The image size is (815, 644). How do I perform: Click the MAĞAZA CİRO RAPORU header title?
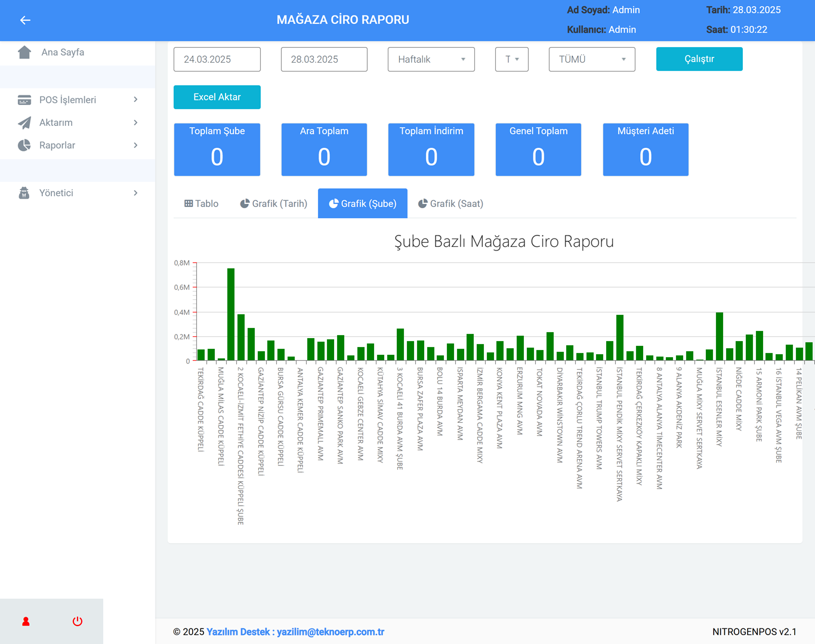[343, 20]
